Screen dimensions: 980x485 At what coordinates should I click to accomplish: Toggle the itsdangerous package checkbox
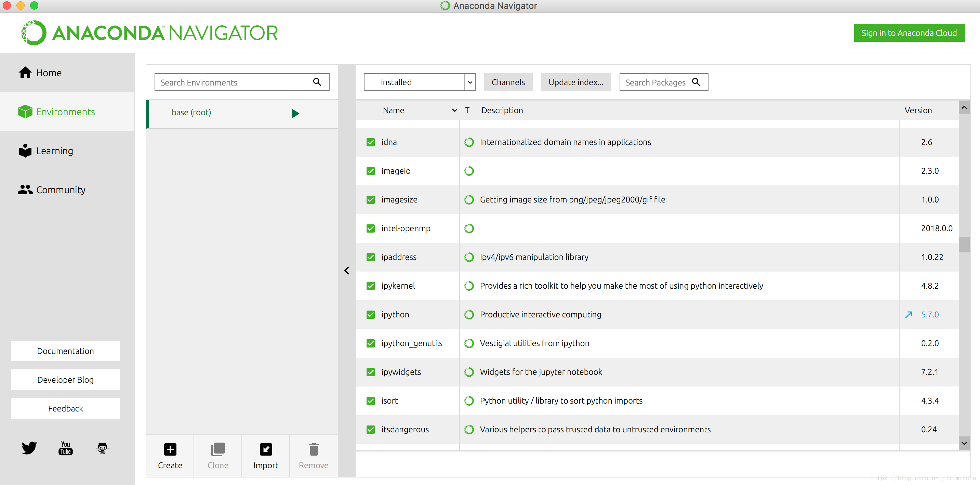point(371,430)
